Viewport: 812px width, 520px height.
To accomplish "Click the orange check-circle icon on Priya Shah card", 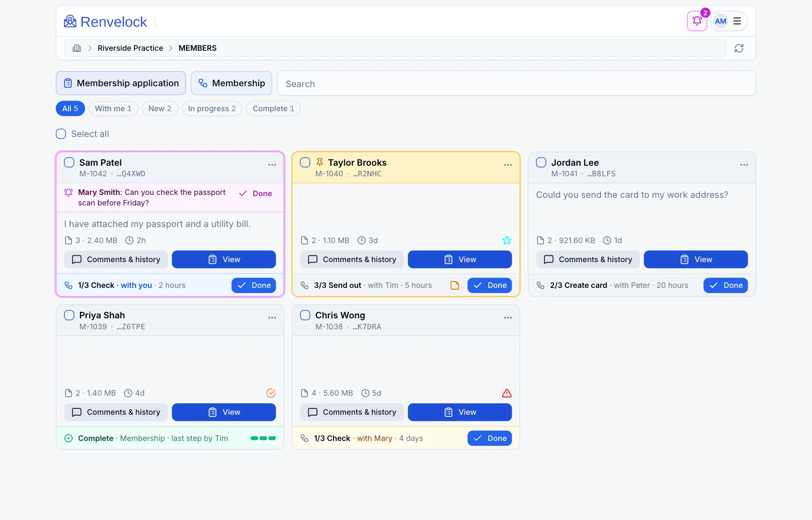I will click(x=271, y=393).
